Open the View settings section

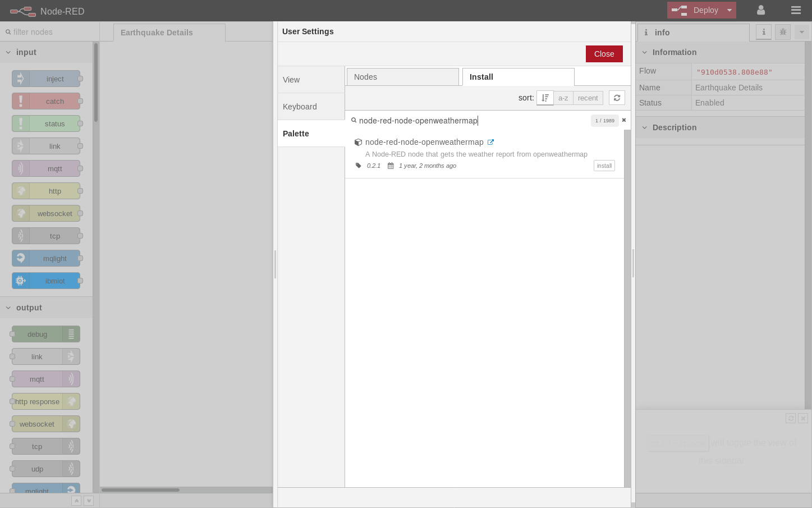point(311,80)
